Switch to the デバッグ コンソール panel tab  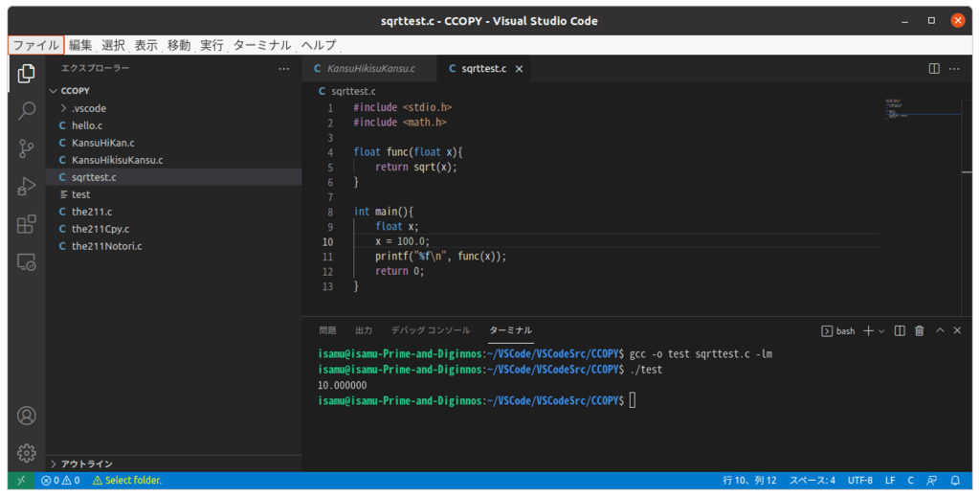point(430,330)
